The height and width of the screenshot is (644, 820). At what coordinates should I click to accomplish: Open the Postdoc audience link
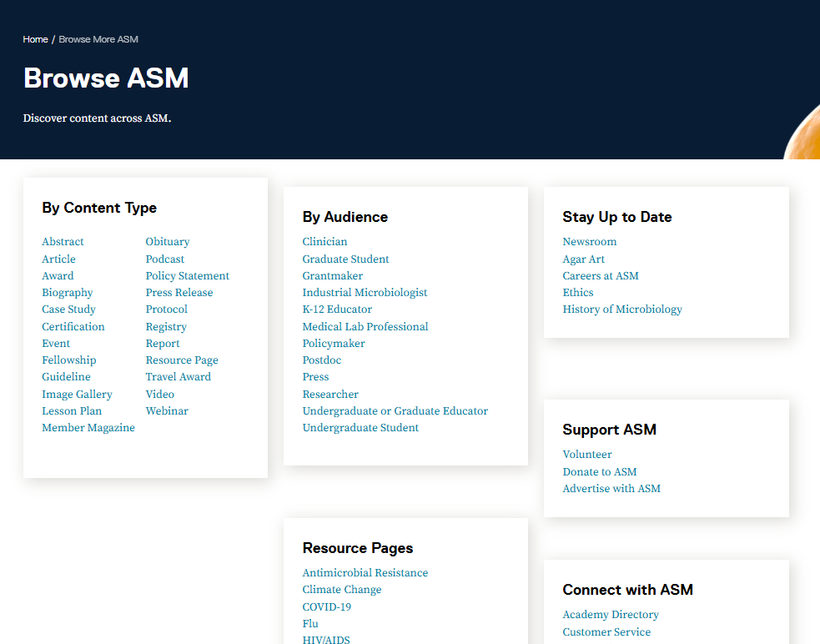pyautogui.click(x=322, y=360)
